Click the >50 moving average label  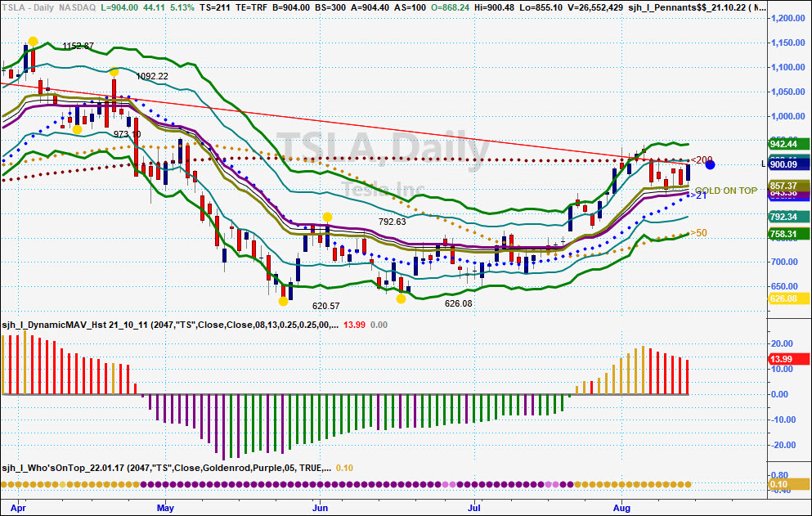click(x=698, y=233)
